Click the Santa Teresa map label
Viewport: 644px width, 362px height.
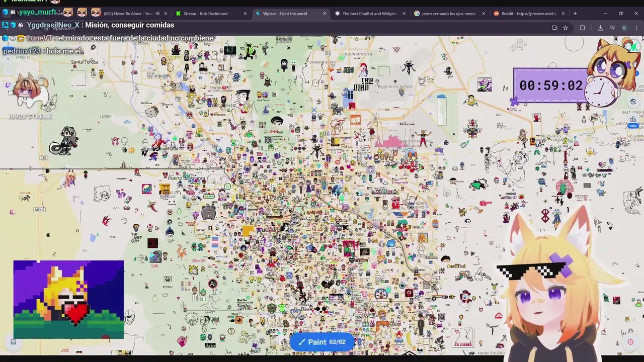pos(85,62)
